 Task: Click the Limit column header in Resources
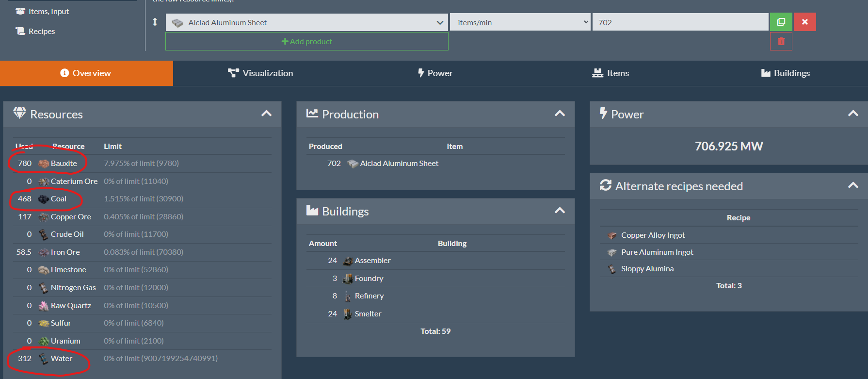click(113, 147)
